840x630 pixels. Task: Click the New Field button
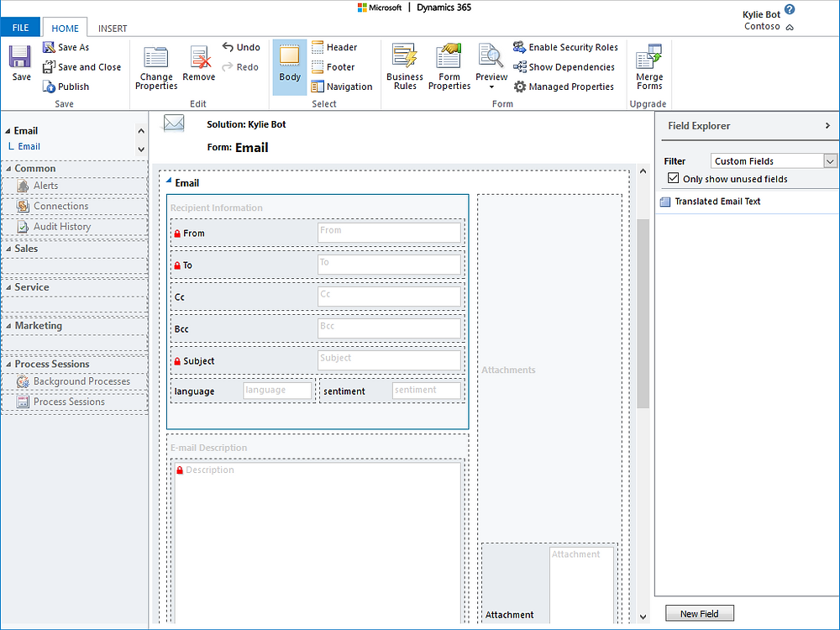coord(699,614)
